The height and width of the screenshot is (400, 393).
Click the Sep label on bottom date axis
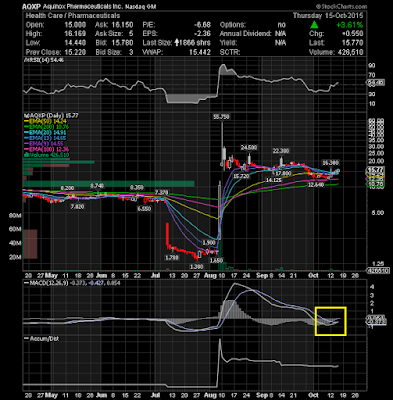(x=262, y=396)
